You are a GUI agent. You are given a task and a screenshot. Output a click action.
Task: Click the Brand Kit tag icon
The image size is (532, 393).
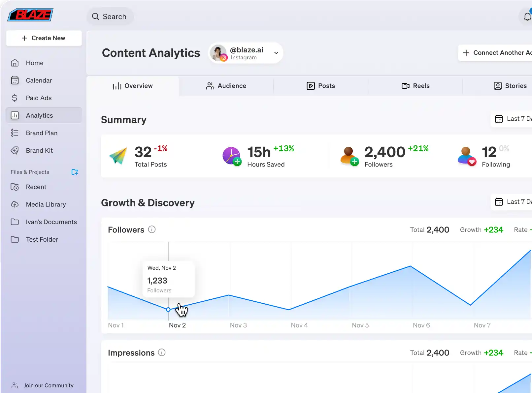click(x=15, y=150)
